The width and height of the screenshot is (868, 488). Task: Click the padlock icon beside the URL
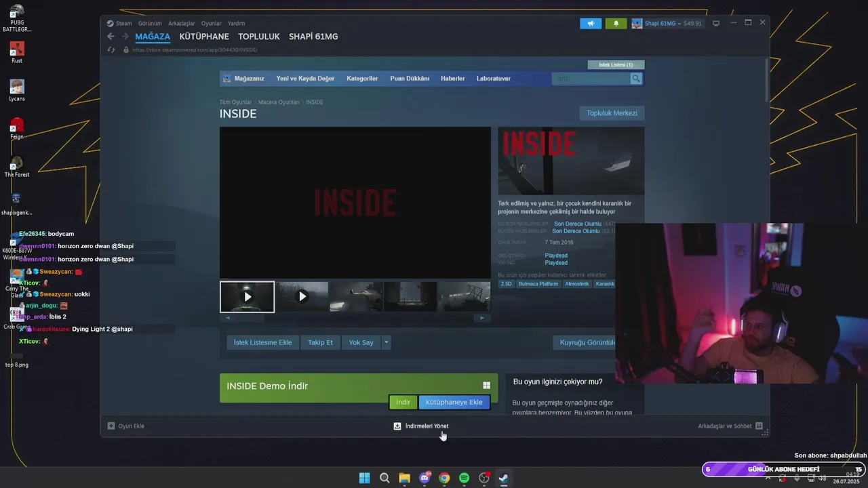pyautogui.click(x=125, y=49)
